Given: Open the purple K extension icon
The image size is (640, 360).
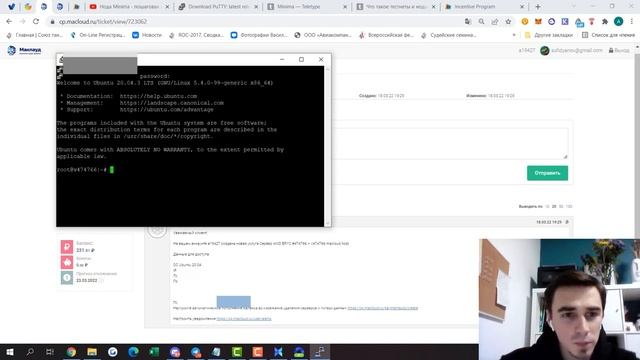Looking at the screenshot, I should tap(565, 21).
